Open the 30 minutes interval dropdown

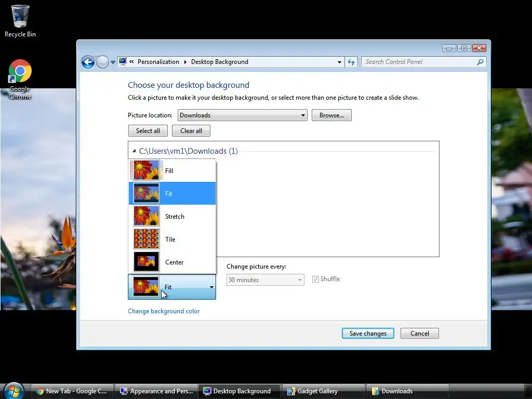(x=265, y=280)
